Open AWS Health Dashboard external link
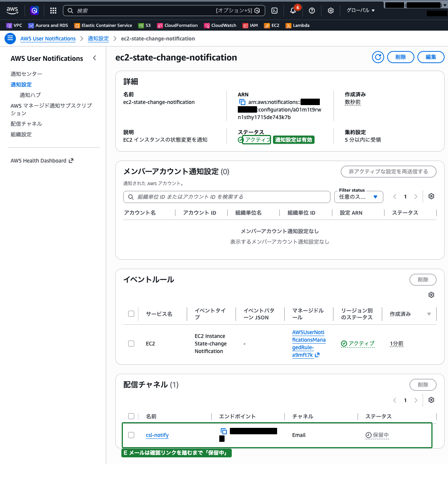This screenshot has width=448, height=477. click(42, 161)
